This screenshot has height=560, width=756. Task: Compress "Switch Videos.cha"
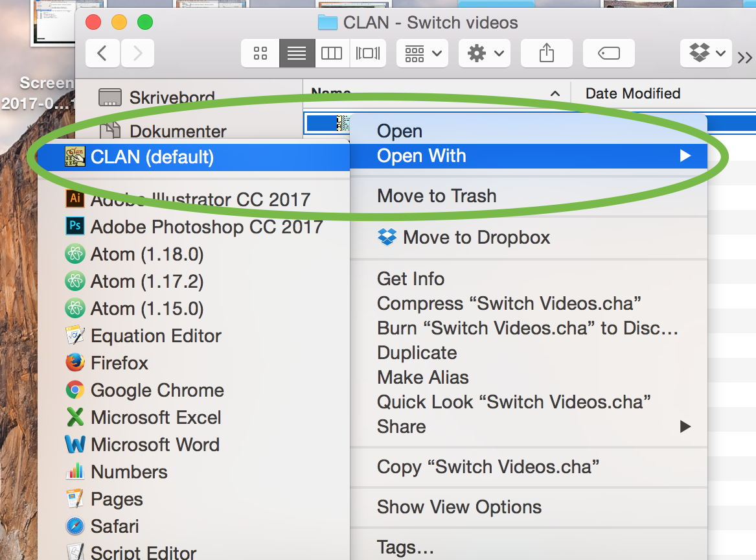(529, 303)
